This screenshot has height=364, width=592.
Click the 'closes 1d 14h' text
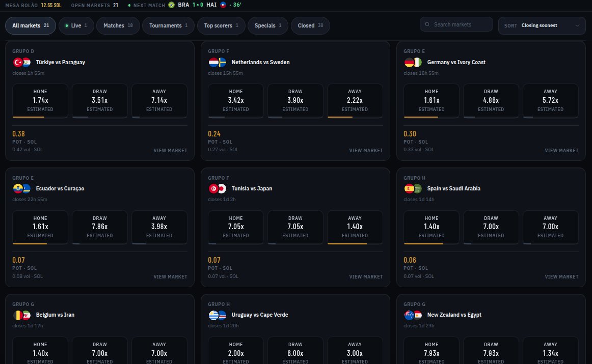pyautogui.click(x=419, y=200)
